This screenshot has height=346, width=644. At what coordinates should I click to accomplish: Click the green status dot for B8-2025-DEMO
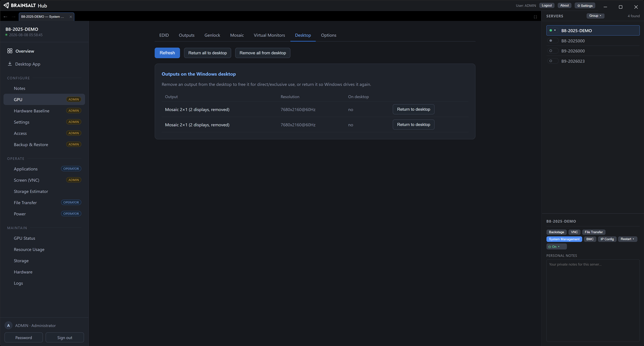(x=551, y=30)
